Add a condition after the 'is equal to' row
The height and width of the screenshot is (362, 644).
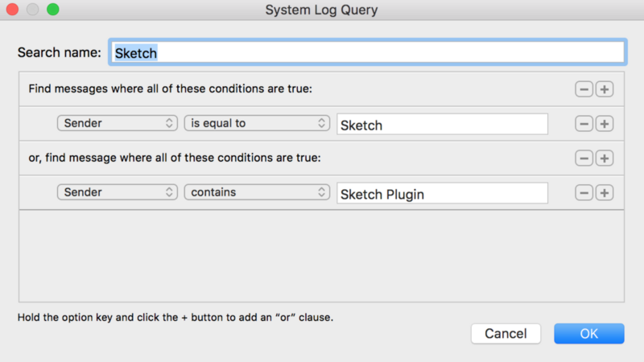tap(605, 124)
